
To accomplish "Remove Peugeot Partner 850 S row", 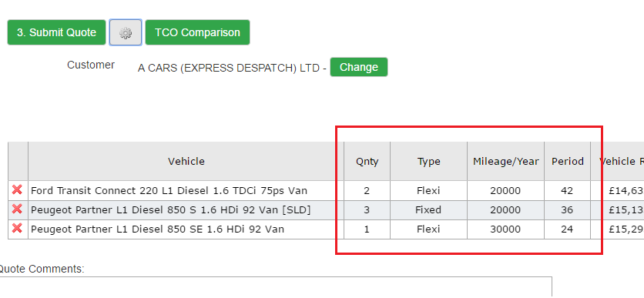I will pyautogui.click(x=17, y=209).
